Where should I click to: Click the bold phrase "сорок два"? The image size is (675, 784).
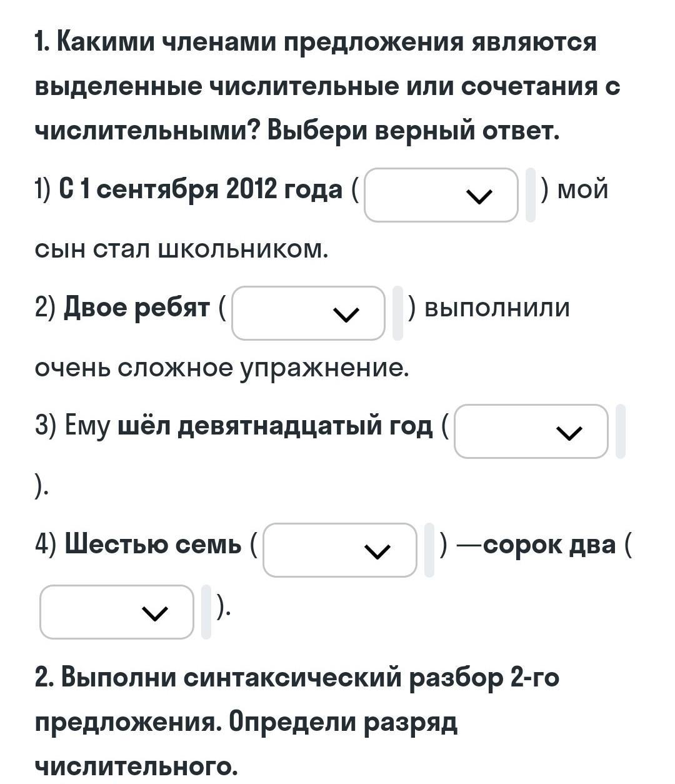coord(549,545)
